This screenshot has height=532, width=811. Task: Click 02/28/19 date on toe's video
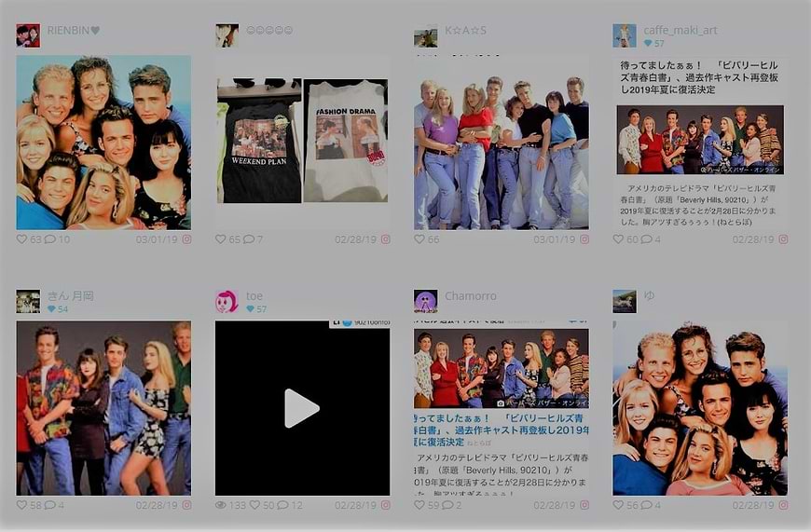(355, 505)
